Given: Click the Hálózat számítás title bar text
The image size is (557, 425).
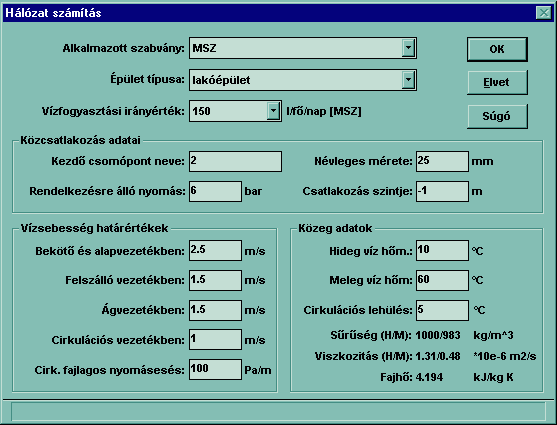Looking at the screenshot, I should tap(53, 13).
